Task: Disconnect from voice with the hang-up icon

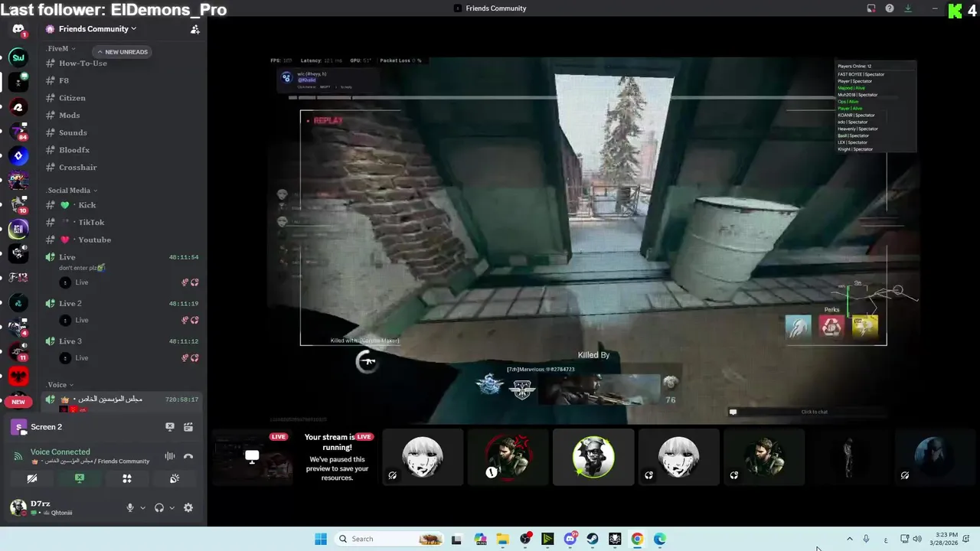Action: point(188,456)
